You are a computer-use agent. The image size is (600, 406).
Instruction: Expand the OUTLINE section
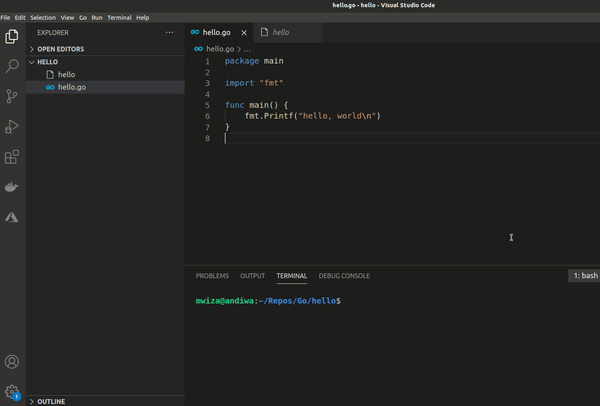coord(51,401)
